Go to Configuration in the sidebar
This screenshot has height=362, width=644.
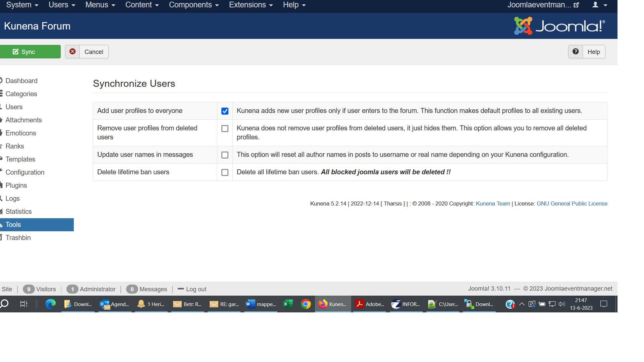(25, 172)
